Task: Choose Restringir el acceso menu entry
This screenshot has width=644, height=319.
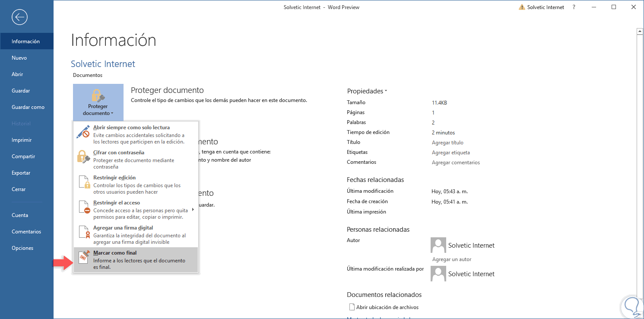Action: (x=136, y=210)
